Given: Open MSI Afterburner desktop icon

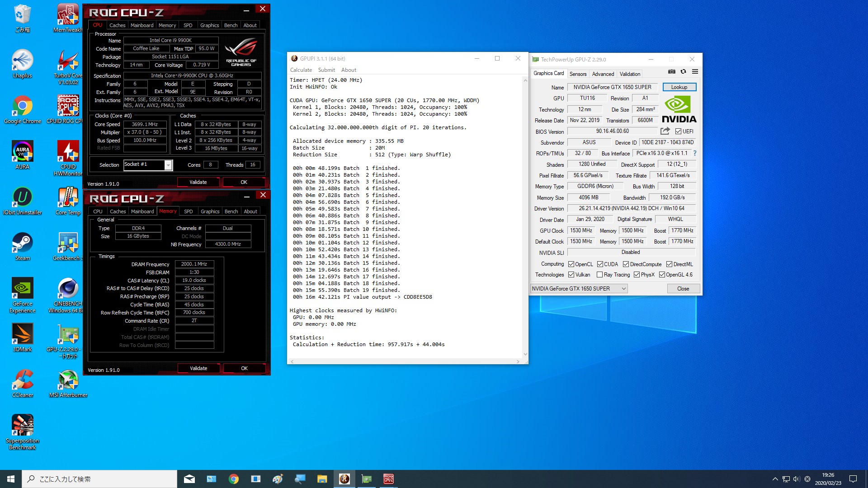Looking at the screenshot, I should [68, 384].
